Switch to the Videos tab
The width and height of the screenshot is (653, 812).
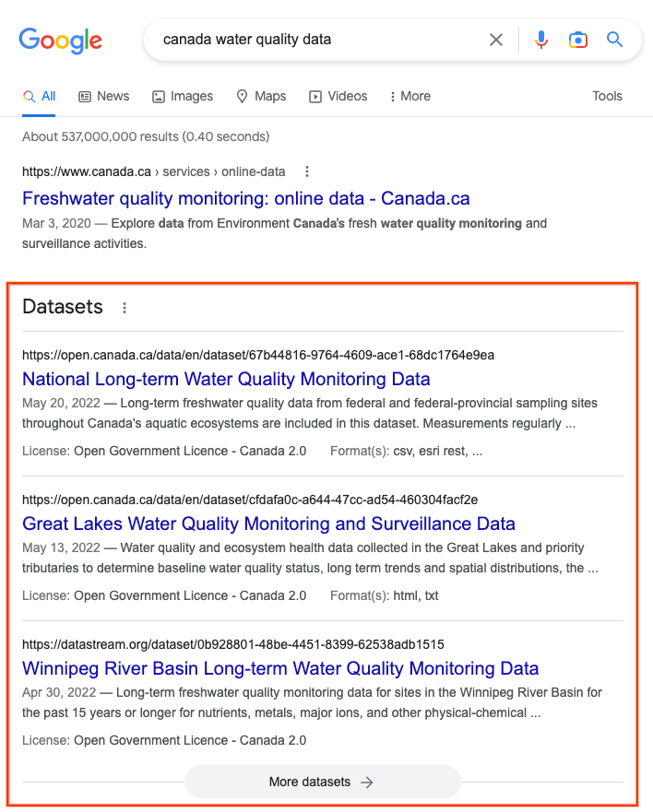tap(338, 97)
